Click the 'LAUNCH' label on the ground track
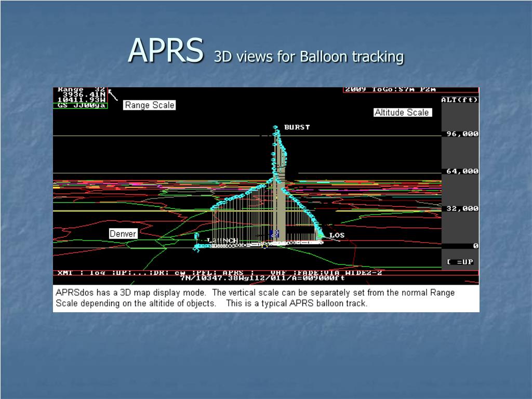This screenshot has height=399, width=532. 222,241
